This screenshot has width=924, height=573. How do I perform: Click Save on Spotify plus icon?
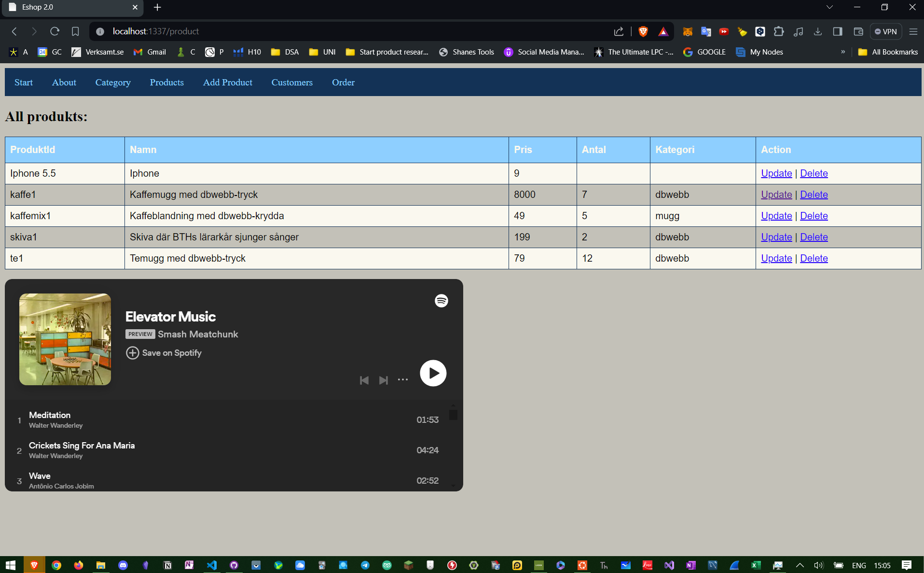click(x=132, y=353)
